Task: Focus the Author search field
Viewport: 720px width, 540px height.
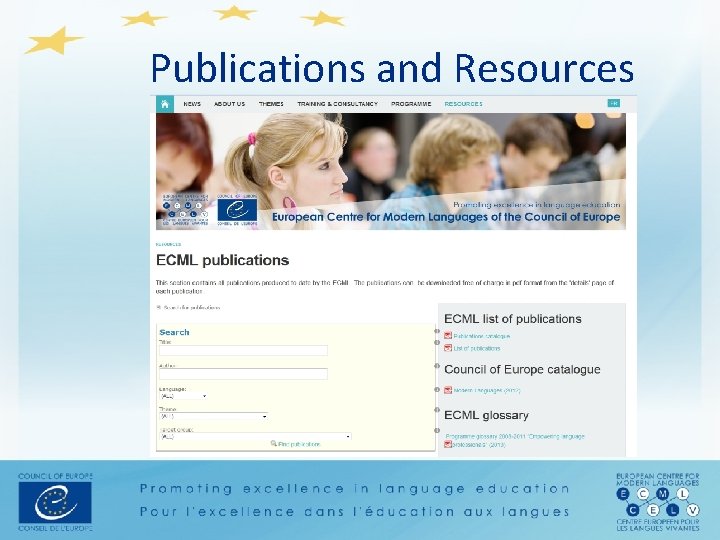Action: coord(243,374)
